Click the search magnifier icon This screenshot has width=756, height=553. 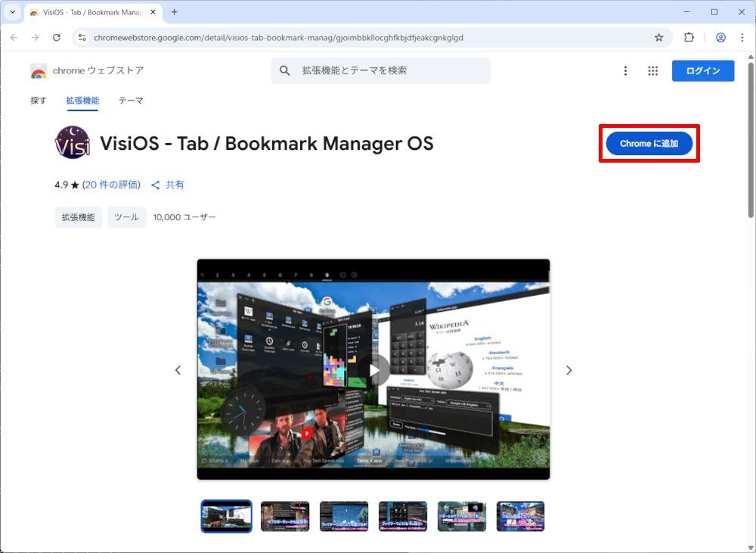click(x=285, y=70)
